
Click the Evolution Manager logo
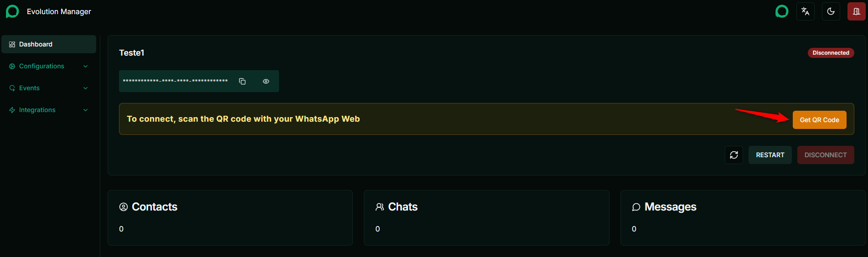coord(12,11)
